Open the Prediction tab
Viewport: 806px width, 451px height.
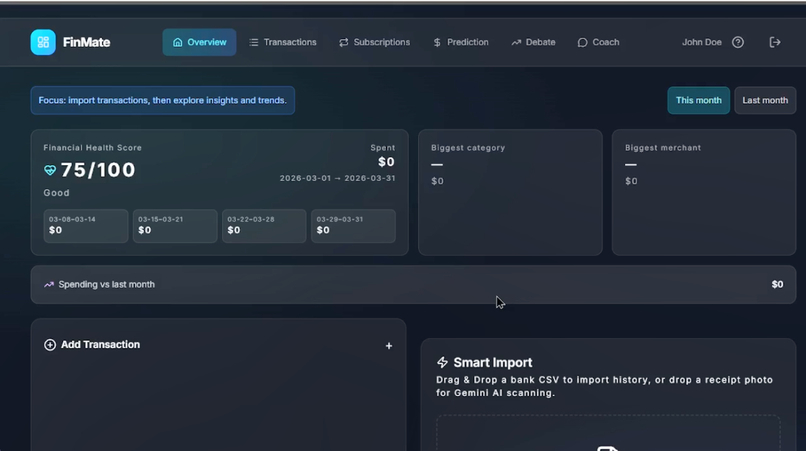click(x=461, y=42)
